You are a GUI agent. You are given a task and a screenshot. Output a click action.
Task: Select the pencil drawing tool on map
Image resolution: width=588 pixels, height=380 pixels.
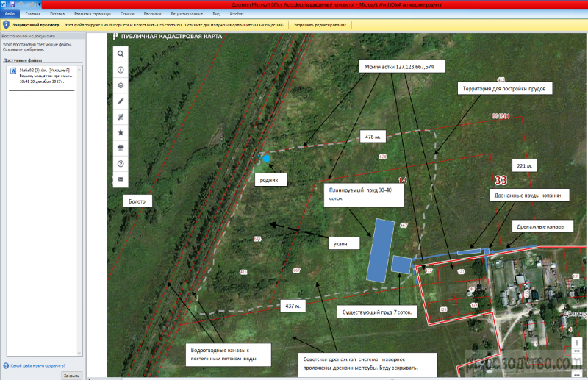(121, 101)
